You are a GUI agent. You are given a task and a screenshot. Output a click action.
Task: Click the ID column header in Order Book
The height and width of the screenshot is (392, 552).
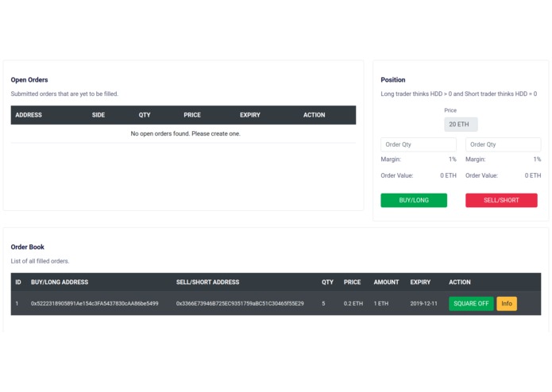(x=18, y=282)
